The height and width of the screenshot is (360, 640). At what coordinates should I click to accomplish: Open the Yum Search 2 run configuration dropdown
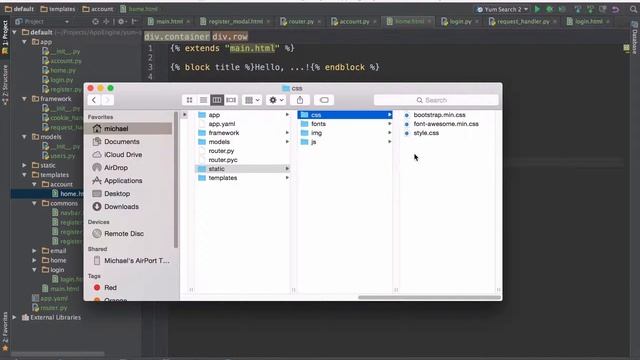(x=502, y=9)
